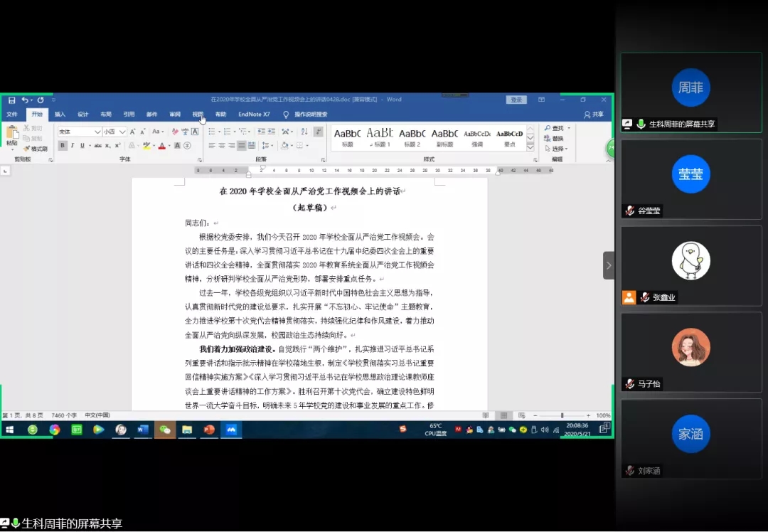The width and height of the screenshot is (768, 532).
Task: Toggle bold formatting with the B button
Action: click(63, 146)
